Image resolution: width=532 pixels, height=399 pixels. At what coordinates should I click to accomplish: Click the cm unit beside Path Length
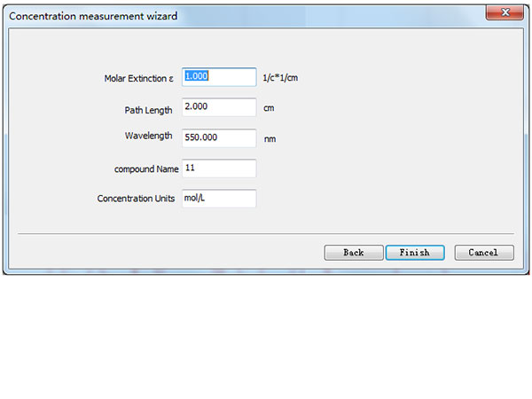[270, 108]
